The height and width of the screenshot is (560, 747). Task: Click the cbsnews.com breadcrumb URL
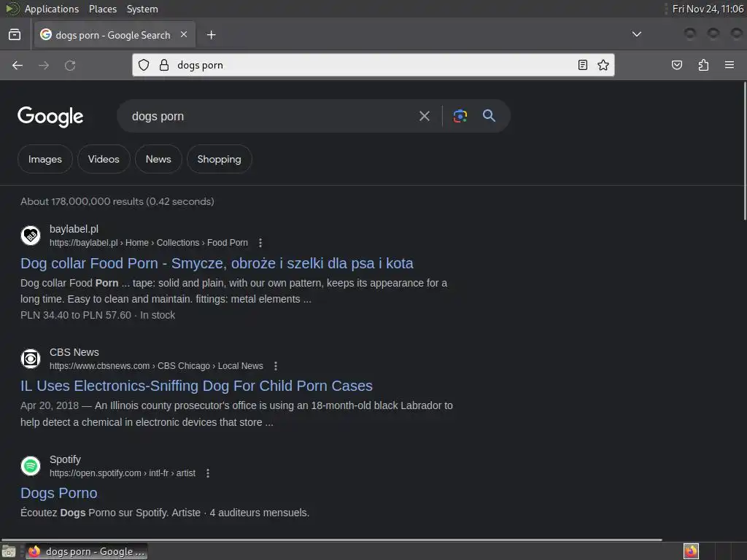pyautogui.click(x=156, y=366)
